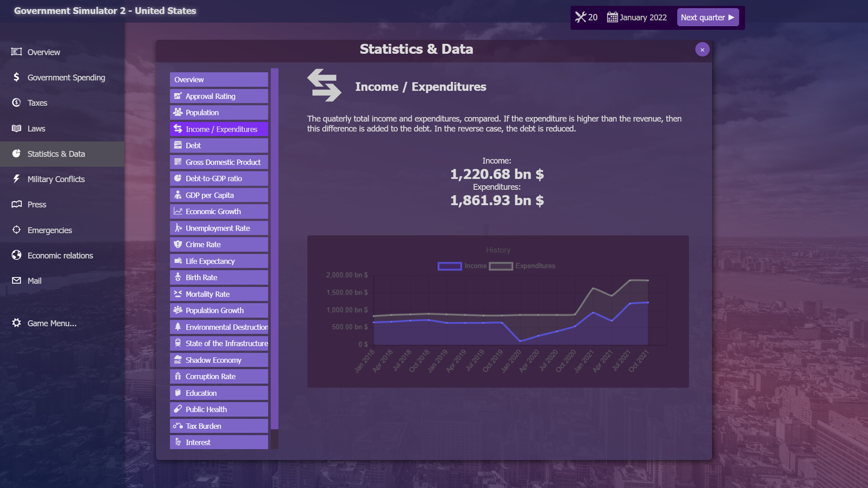Select the Government Spending icon
This screenshot has height=488, width=868.
tap(16, 76)
